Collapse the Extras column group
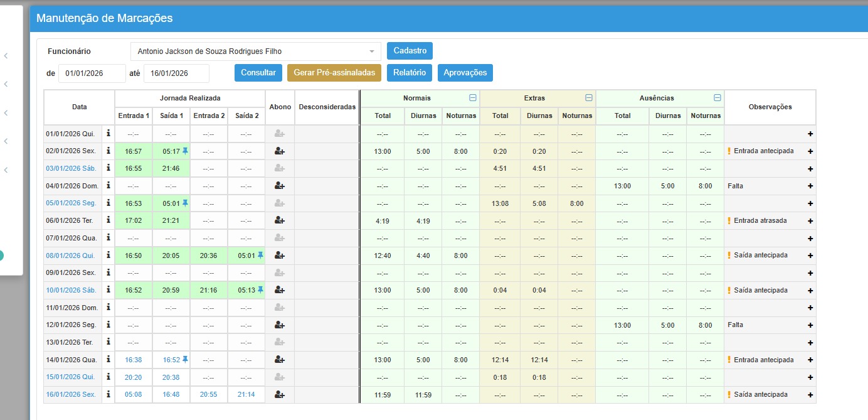This screenshot has width=868, height=420. (x=588, y=98)
